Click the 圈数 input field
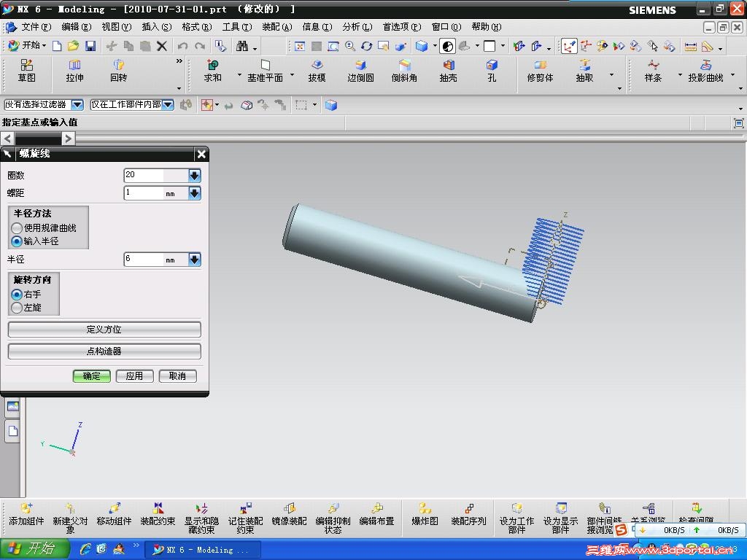Image resolution: width=747 pixels, height=560 pixels. coord(156,175)
